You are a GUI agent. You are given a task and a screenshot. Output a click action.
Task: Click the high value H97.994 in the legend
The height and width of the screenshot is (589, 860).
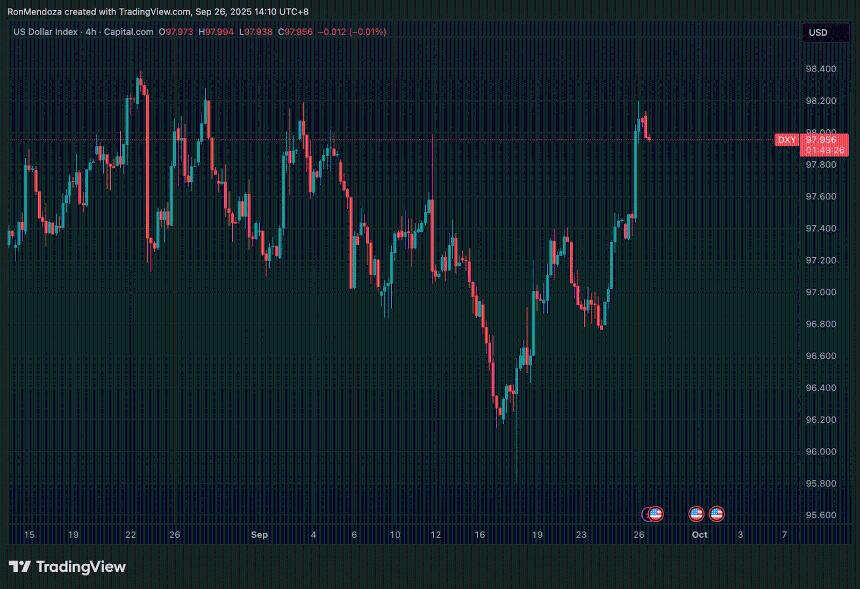[x=216, y=31]
